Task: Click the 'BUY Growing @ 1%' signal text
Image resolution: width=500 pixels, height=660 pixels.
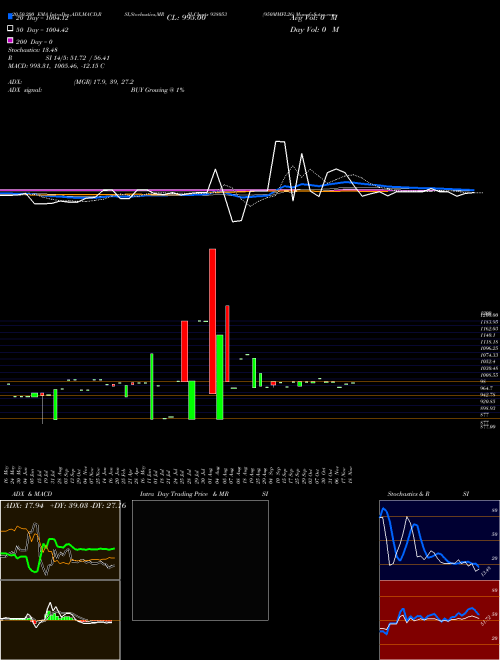Action: coord(157,90)
